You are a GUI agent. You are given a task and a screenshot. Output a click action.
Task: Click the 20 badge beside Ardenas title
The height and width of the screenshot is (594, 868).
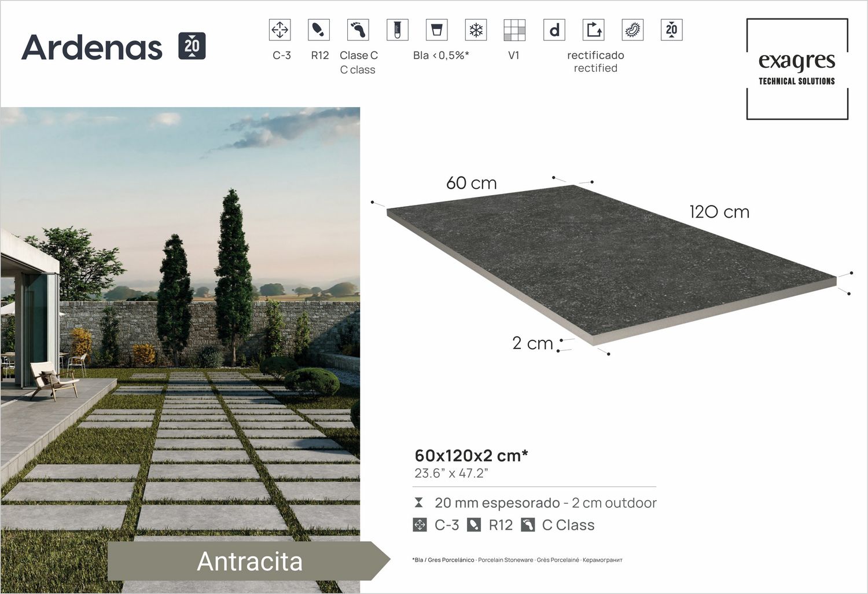coord(192,44)
